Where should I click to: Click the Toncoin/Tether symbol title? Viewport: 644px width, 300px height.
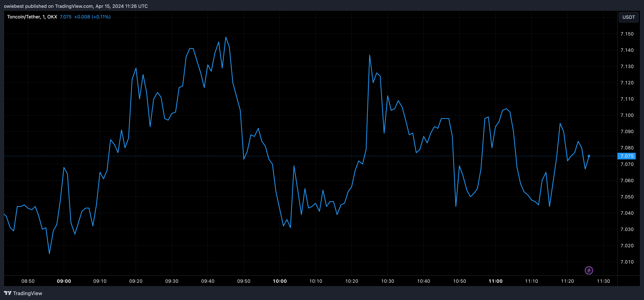(24, 17)
